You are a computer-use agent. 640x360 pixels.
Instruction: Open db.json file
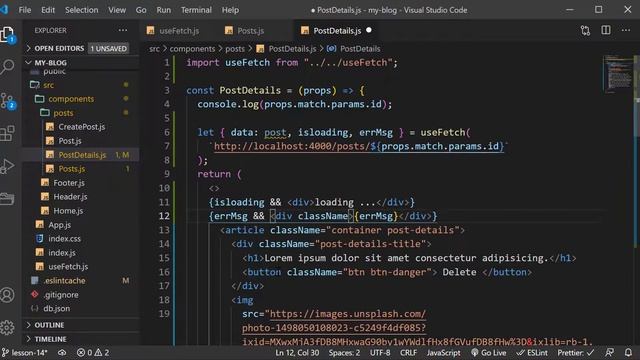pyautogui.click(x=81, y=308)
